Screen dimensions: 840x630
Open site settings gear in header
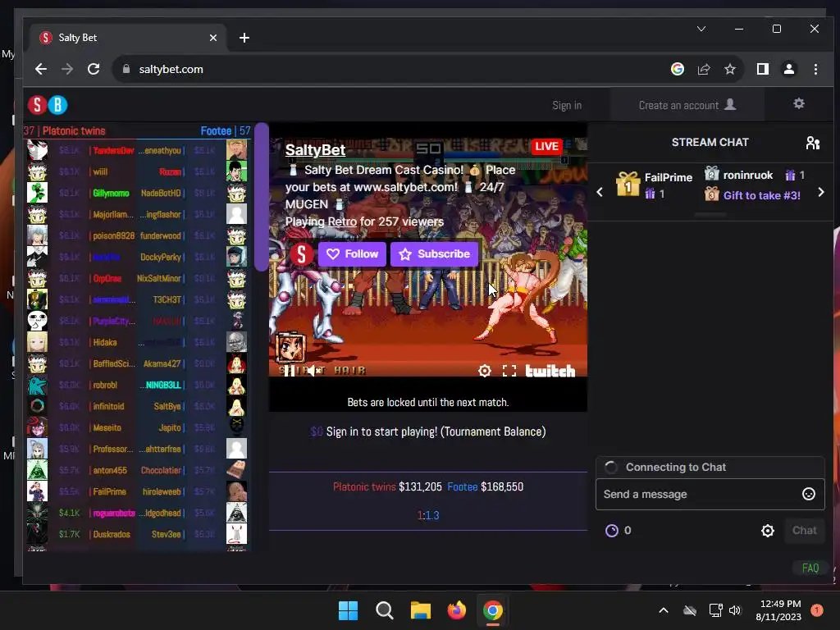click(799, 103)
